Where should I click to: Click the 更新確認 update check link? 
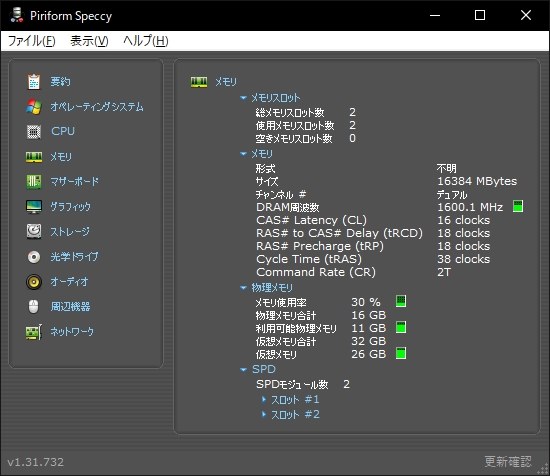point(508,462)
